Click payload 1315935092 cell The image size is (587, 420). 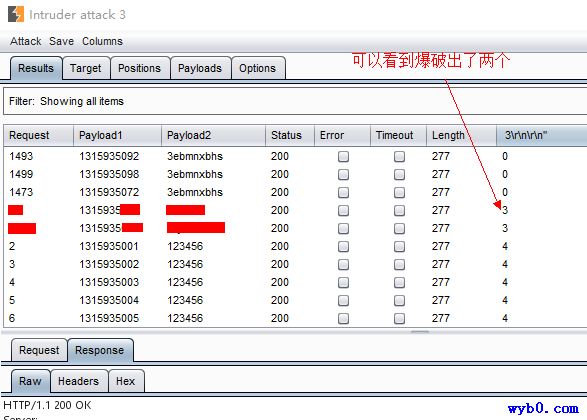pos(109,156)
